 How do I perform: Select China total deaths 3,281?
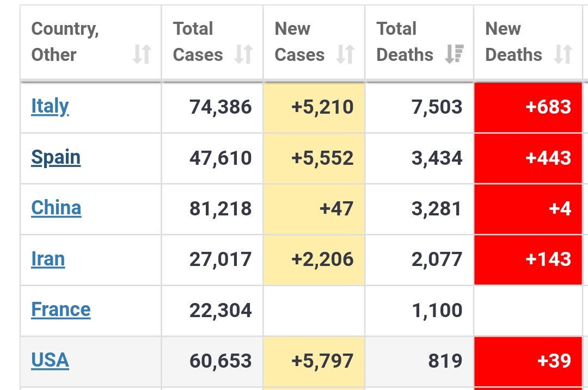coord(437,209)
